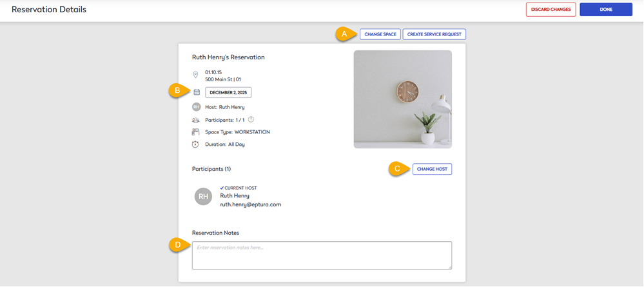Focus the Reservation Notes text box
Viewport: 644px width, 287px height.
pyautogui.click(x=321, y=255)
